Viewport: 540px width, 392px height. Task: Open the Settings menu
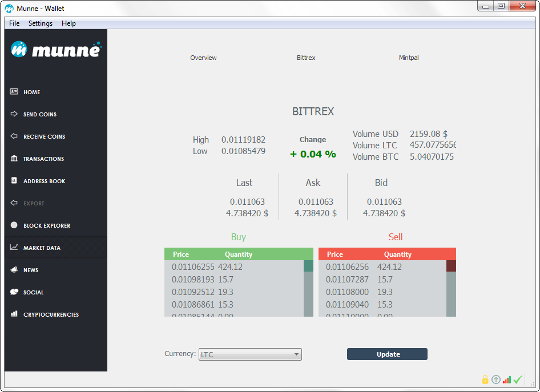click(x=41, y=23)
